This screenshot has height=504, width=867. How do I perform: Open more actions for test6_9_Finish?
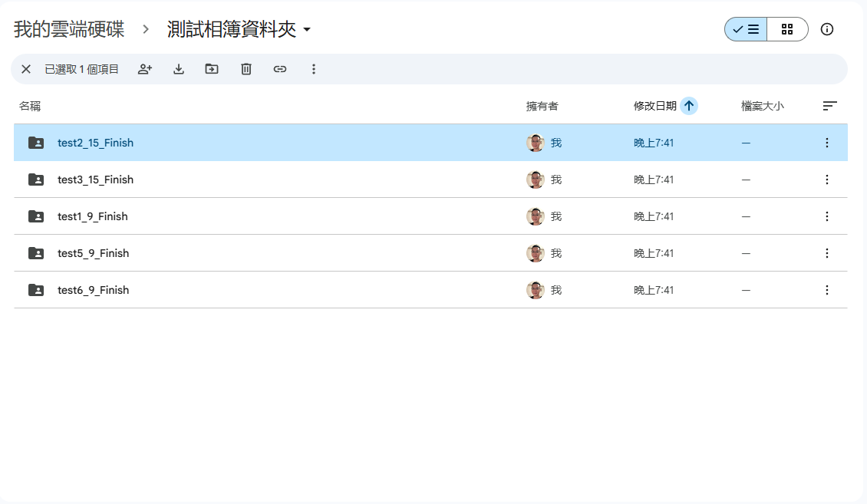827,290
